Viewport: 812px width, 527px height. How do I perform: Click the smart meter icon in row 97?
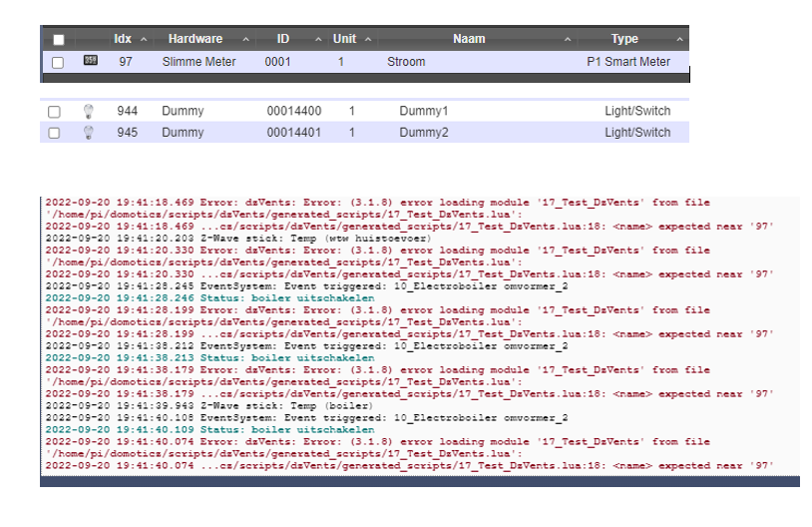91,61
